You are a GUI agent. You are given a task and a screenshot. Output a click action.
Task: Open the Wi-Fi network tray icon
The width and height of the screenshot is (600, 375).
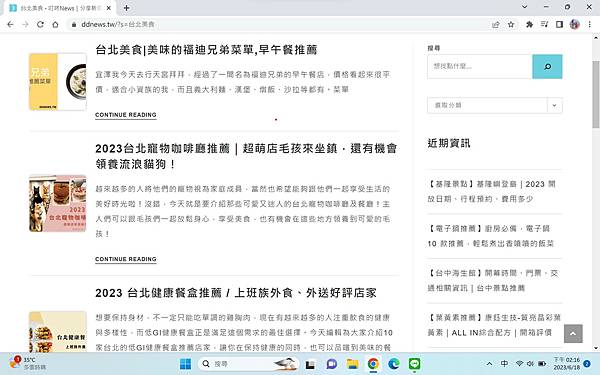point(519,364)
